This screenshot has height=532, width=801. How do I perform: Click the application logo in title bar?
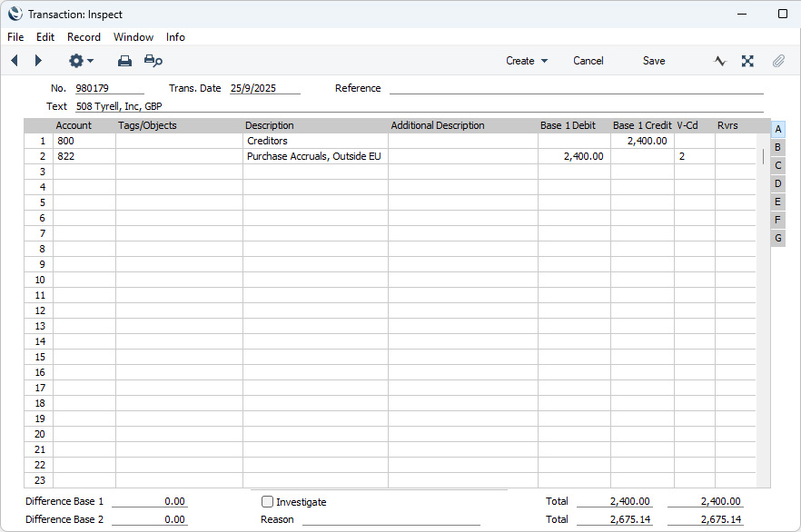(15, 14)
